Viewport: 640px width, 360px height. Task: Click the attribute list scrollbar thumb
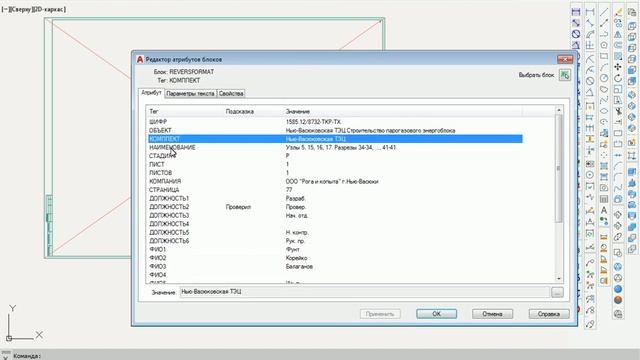pyautogui.click(x=559, y=169)
